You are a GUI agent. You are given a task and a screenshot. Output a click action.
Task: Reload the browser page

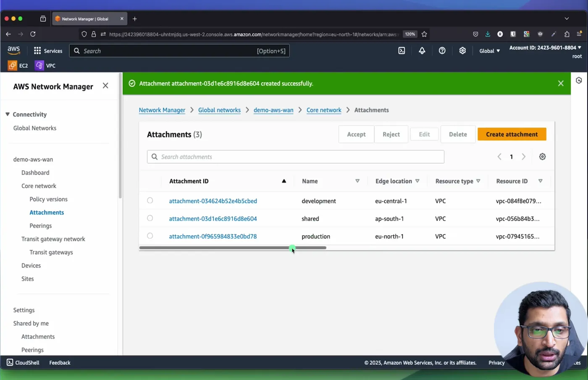pos(33,34)
